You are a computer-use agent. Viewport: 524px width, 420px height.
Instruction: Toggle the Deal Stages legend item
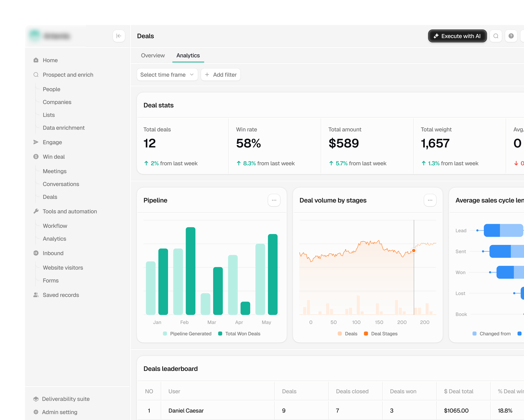coord(381,334)
